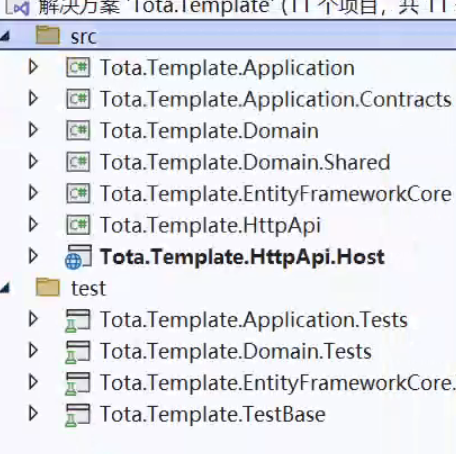Click the web project icon of HttpApi.Host
The width and height of the screenshot is (456, 454).
pos(78,256)
